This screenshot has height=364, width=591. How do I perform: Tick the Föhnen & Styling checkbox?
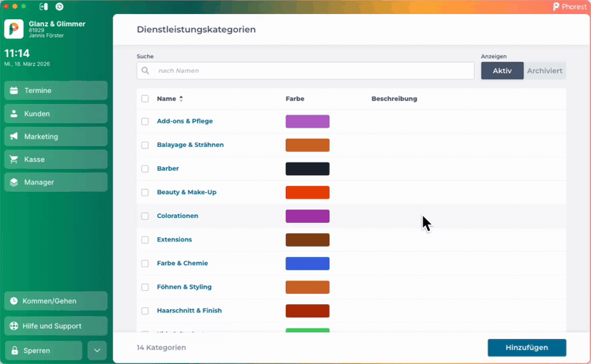145,287
